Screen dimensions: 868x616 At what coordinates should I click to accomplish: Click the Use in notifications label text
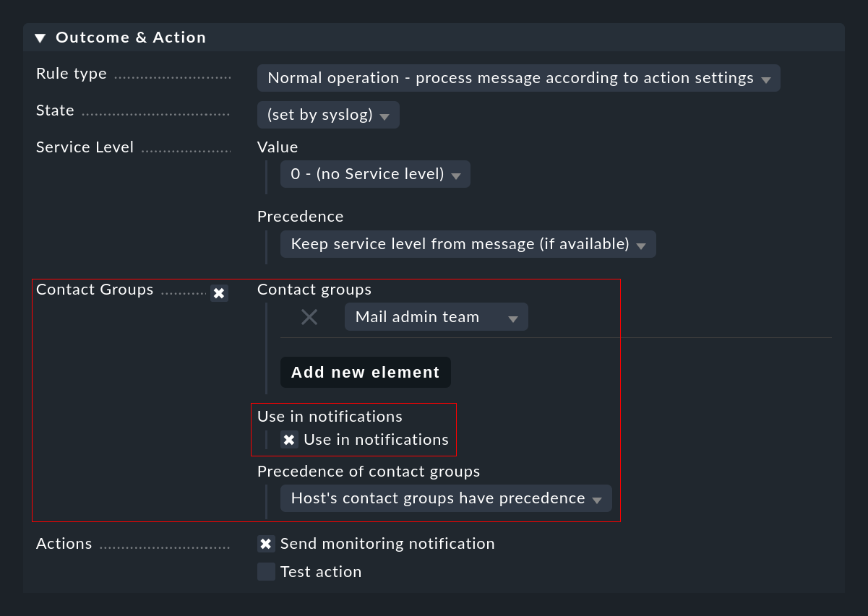[375, 439]
